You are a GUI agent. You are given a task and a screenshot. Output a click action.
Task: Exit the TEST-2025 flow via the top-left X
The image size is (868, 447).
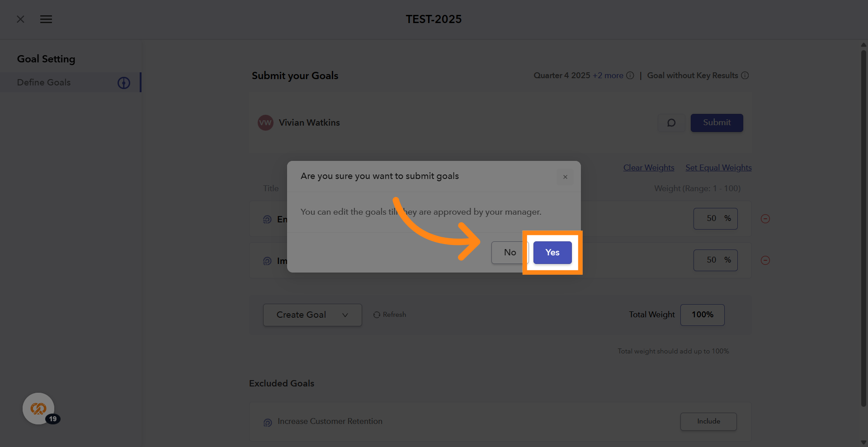tap(20, 19)
